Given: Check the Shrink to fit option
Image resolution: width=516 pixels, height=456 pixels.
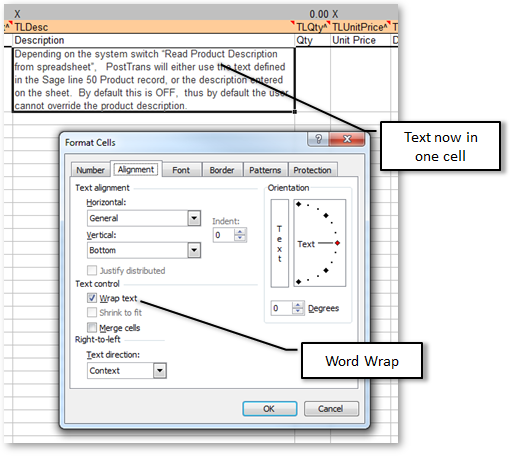Looking at the screenshot, I should pyautogui.click(x=92, y=312).
